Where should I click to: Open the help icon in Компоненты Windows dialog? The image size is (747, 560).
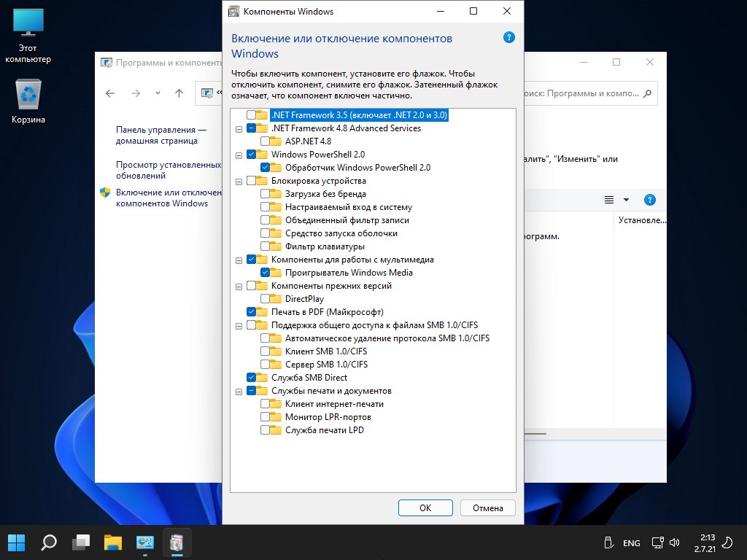tap(508, 38)
